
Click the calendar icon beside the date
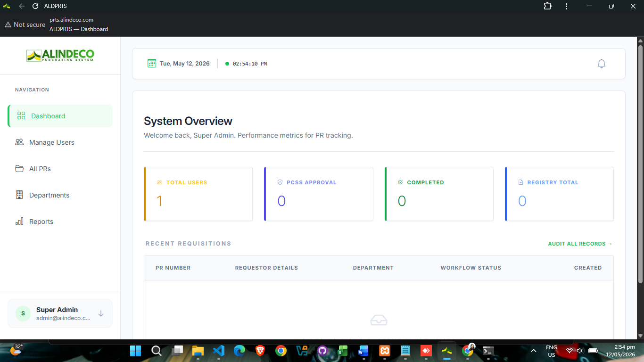[152, 63]
